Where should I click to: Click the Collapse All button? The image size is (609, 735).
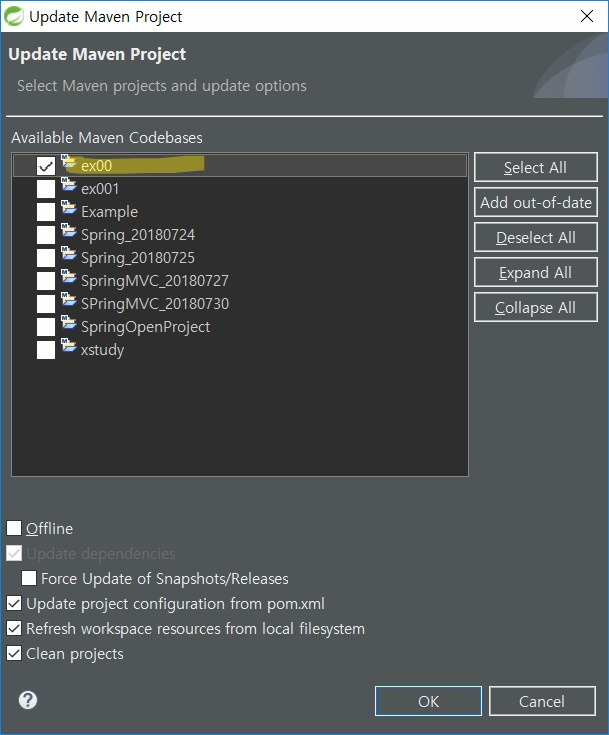[535, 308]
